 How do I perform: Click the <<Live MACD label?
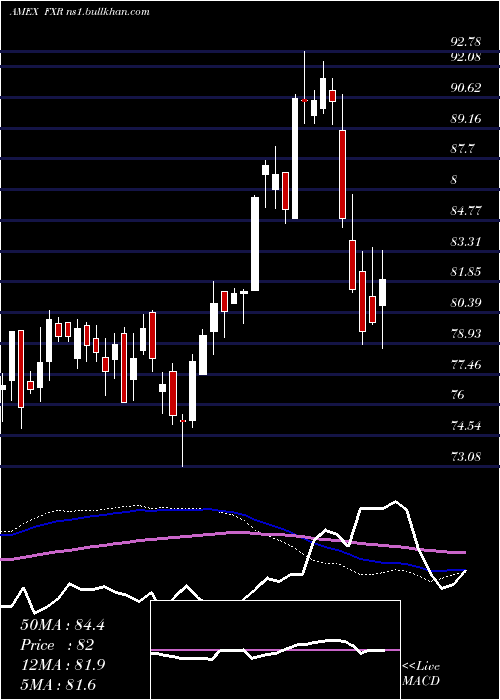tap(421, 673)
